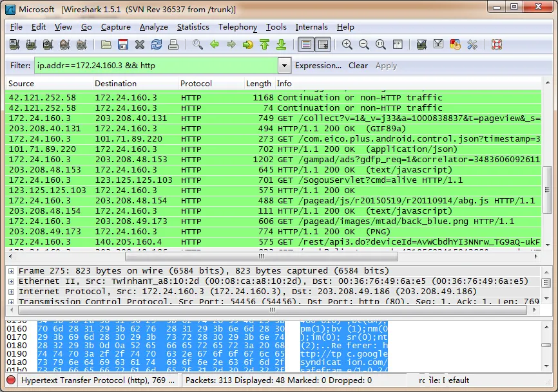This screenshot has width=558, height=392.
Task: Toggle auto scroll in live capture
Action: tap(323, 44)
